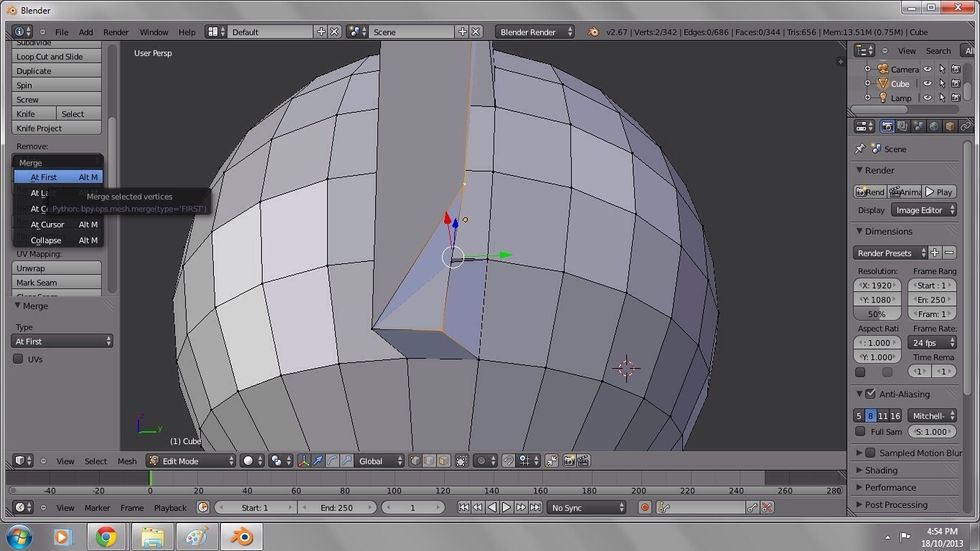
Task: Click the Unwrap button
Action: (x=56, y=268)
